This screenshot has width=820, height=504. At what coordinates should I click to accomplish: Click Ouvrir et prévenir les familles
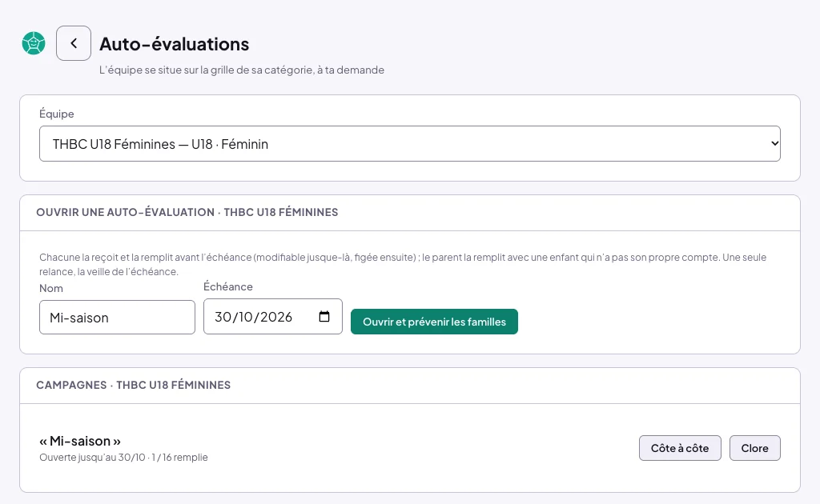pos(434,322)
